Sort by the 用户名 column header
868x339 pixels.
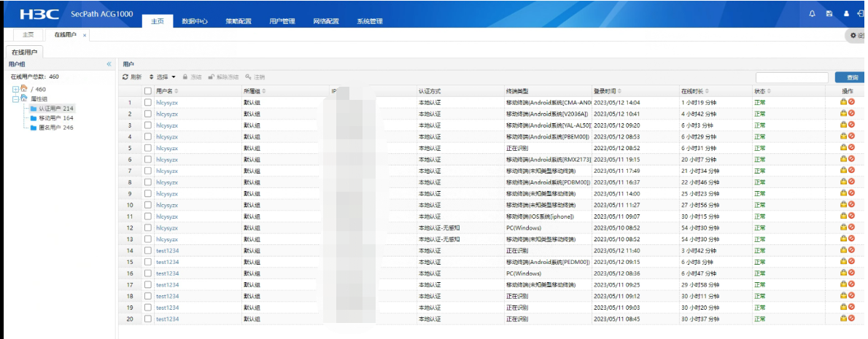point(168,90)
